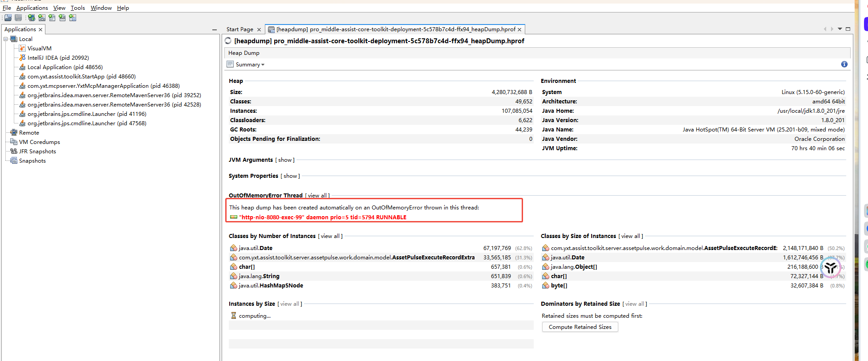Click the byte[] class icon under Classes by Size
This screenshot has height=361, width=868.
(546, 285)
